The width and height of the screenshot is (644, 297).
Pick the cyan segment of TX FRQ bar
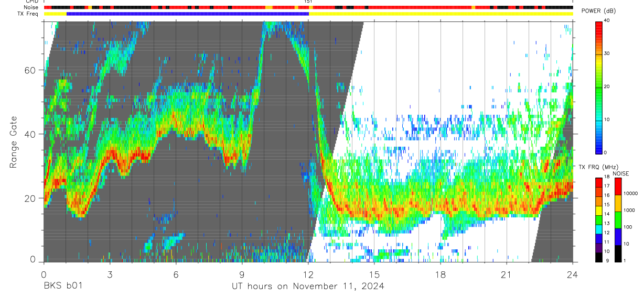(x=599, y=229)
